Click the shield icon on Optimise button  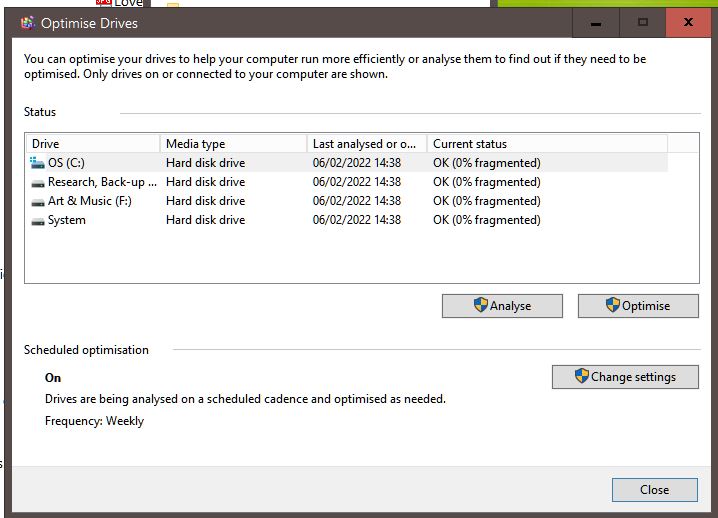tap(613, 305)
